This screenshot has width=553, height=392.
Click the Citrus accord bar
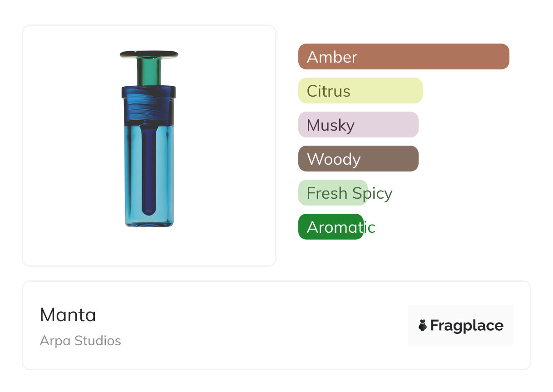360,91
